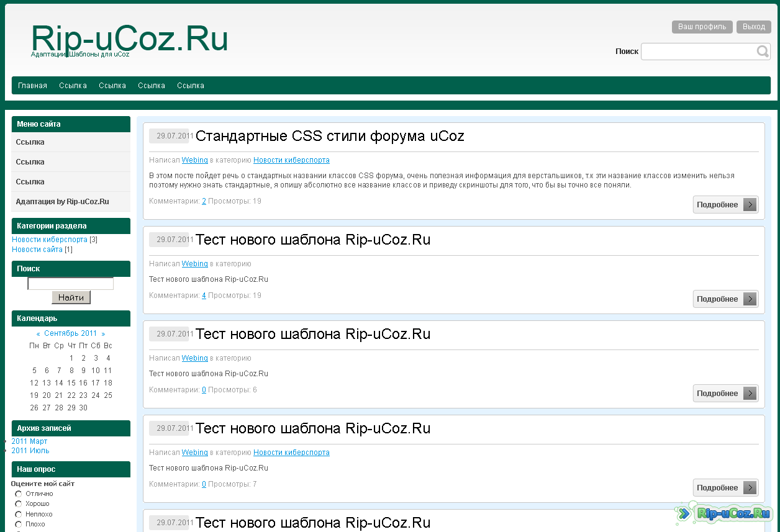Click Адаптация by Rip-uCoz.Ru menu item
This screenshot has width=780, height=532.
[x=62, y=202]
